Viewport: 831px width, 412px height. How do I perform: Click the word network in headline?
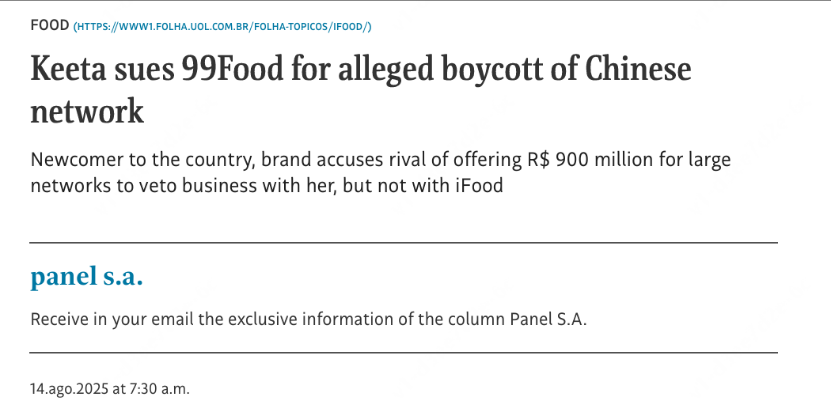tap(87, 111)
